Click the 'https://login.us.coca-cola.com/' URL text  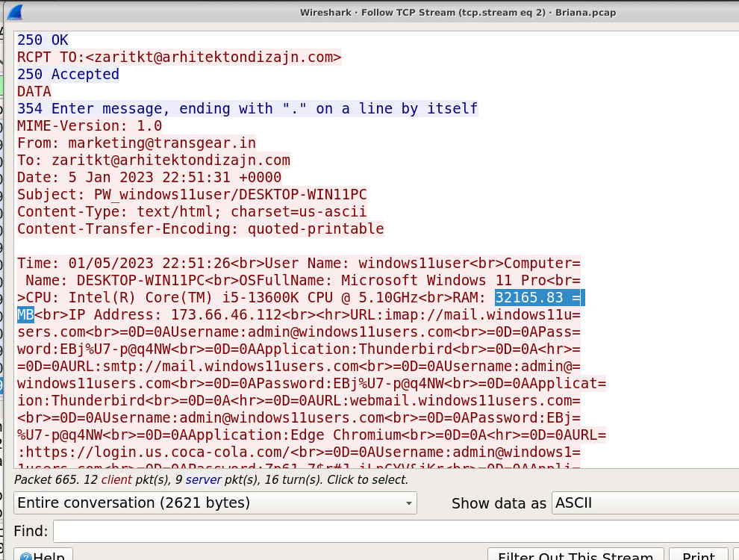tap(158, 452)
